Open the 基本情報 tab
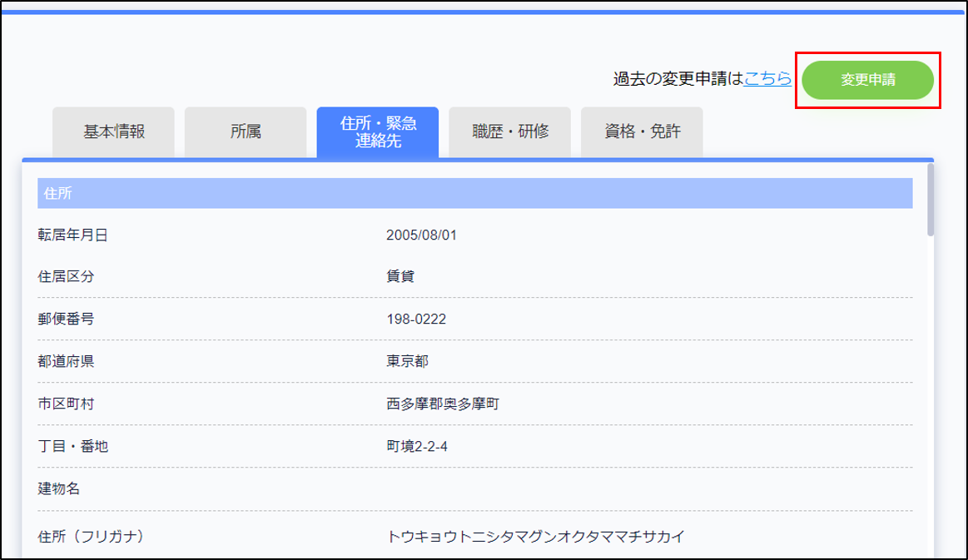Screen dimensions: 968x560 113,131
